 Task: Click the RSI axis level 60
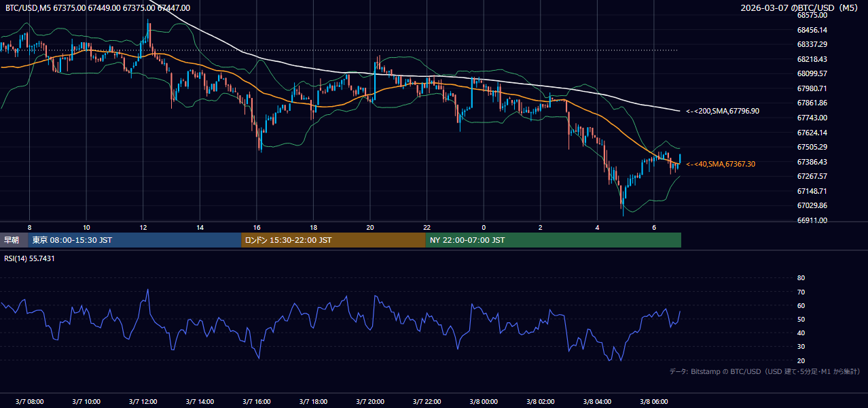click(801, 305)
